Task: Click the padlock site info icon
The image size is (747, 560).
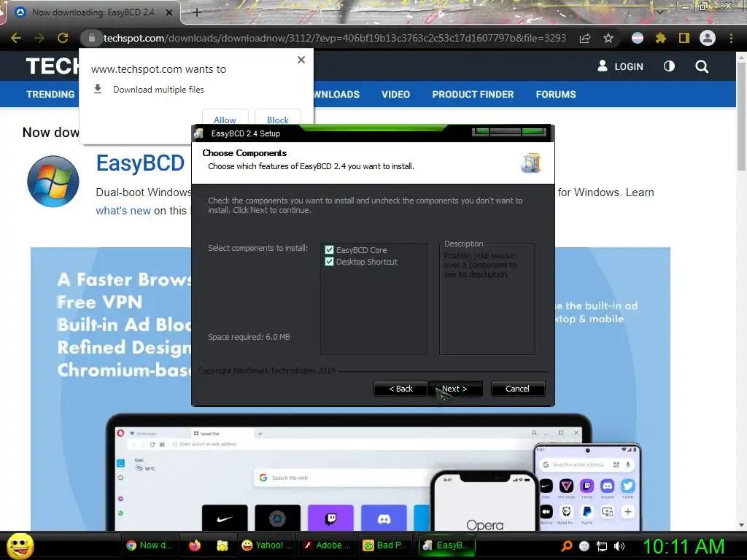Action: pos(92,38)
